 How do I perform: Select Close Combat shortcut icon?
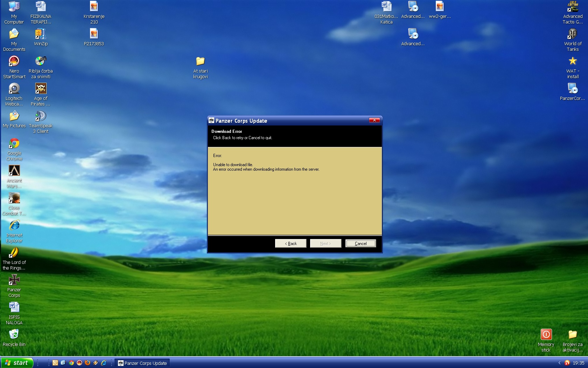14,204
